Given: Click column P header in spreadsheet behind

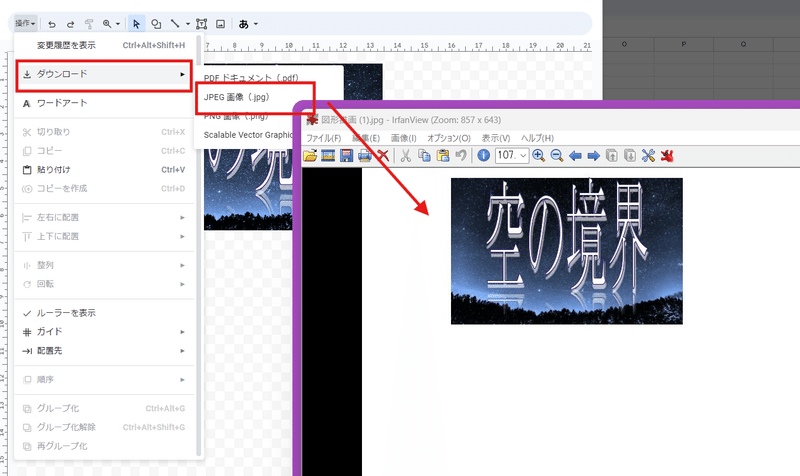Looking at the screenshot, I should (684, 44).
